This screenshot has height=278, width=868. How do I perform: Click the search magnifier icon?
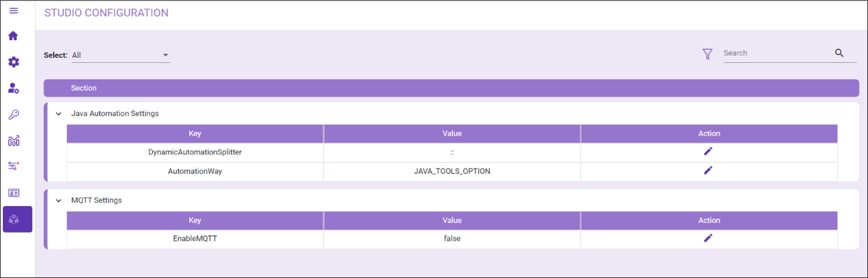click(x=839, y=53)
